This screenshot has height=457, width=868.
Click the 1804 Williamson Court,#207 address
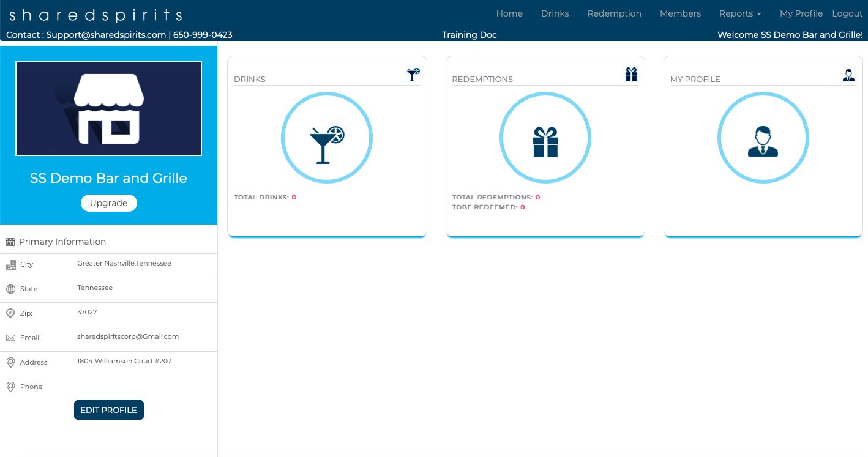click(x=124, y=361)
